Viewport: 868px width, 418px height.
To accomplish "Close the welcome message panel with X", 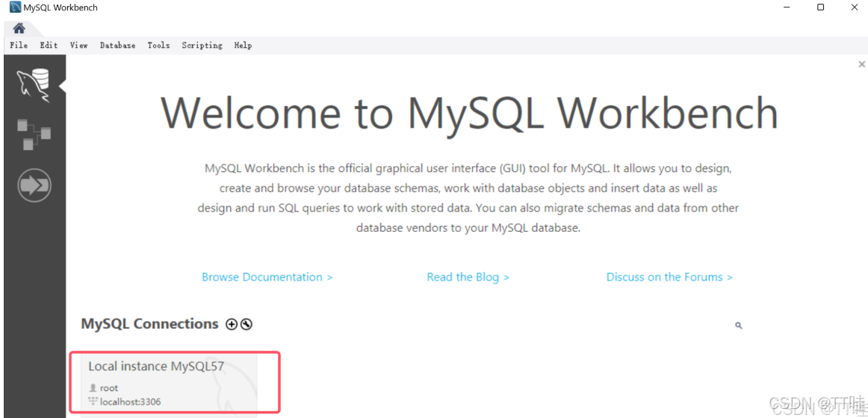I will 861,64.
